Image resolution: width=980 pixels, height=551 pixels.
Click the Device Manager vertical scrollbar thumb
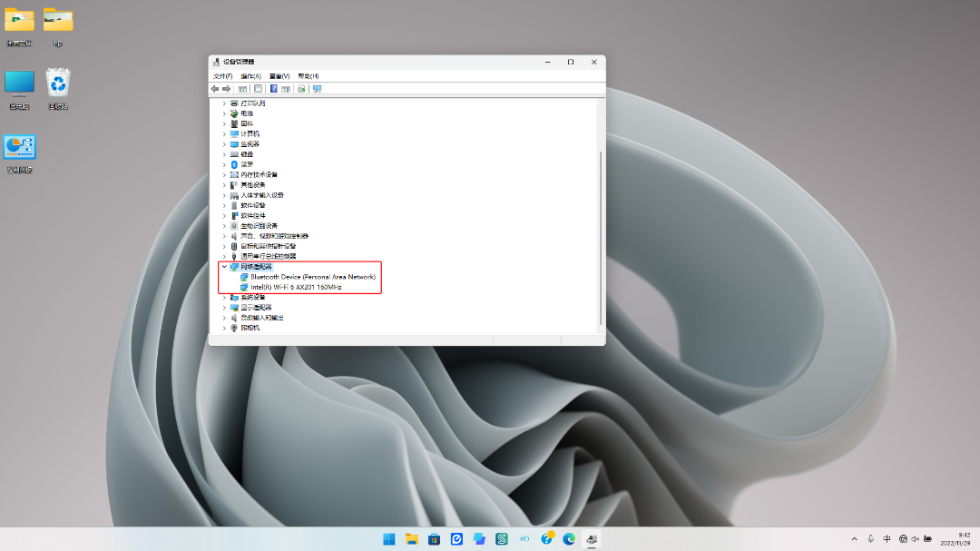tap(601, 238)
